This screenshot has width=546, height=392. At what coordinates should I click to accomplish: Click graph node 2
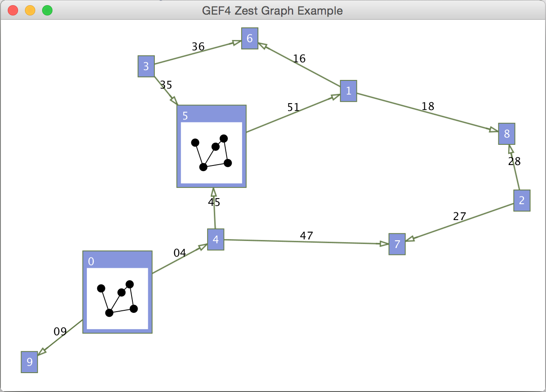coord(521,200)
